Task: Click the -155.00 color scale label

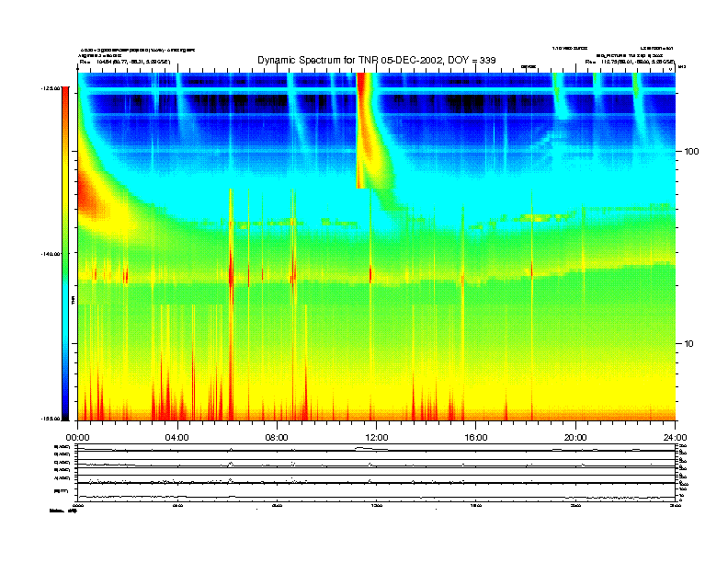Action: [x=51, y=419]
